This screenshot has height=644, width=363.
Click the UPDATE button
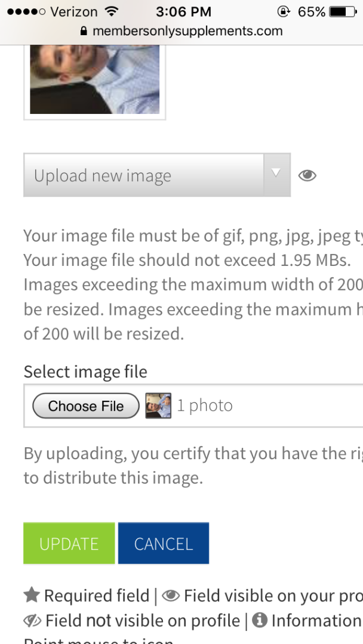[x=69, y=543]
